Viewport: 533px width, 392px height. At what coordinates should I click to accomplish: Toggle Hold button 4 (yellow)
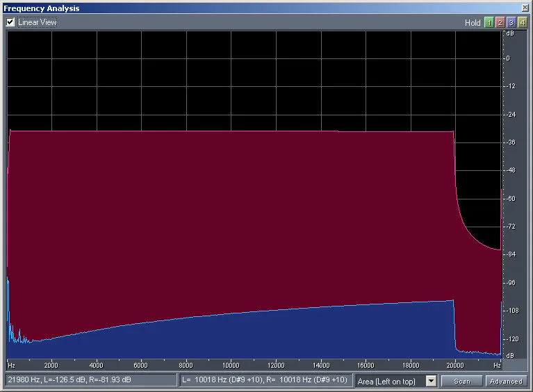pos(522,23)
